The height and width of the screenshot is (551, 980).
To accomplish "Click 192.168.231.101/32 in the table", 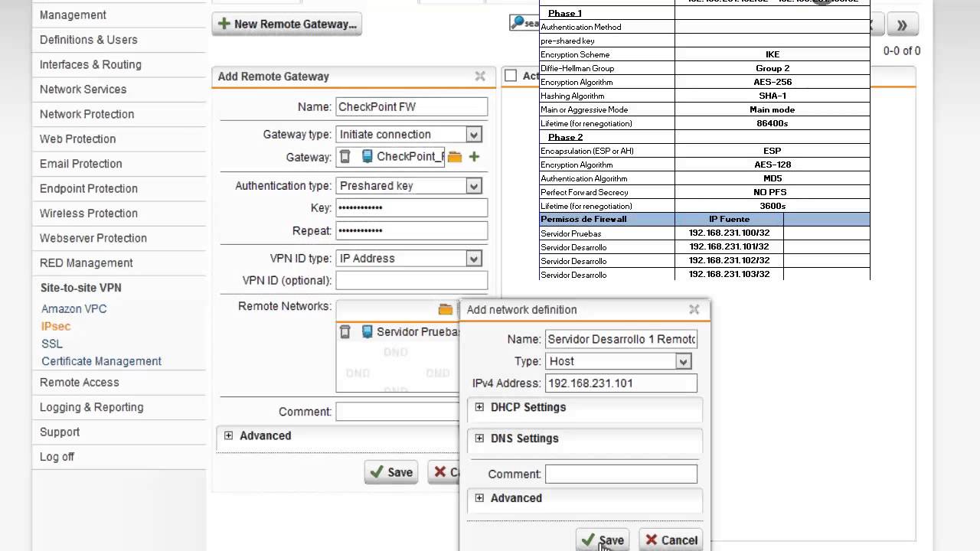I will (729, 247).
